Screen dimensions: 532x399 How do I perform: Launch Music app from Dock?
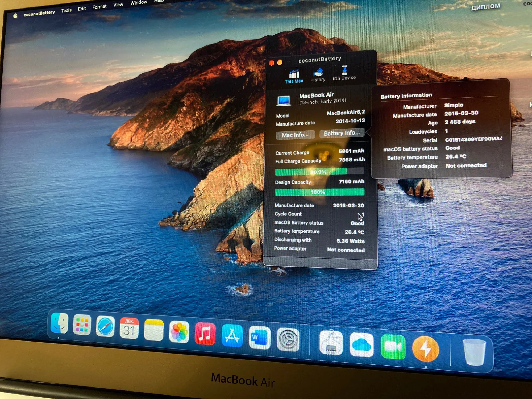point(205,334)
